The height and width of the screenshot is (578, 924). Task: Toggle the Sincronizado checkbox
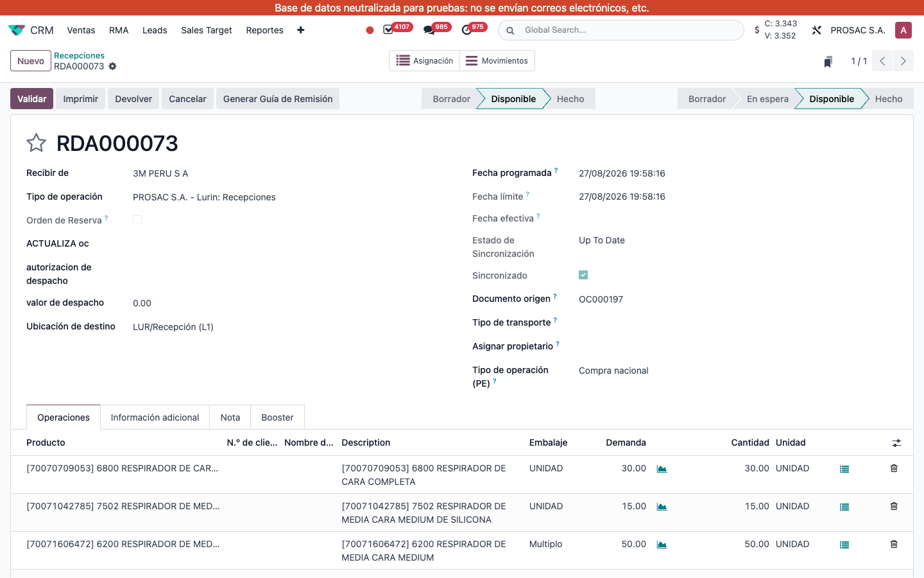583,275
